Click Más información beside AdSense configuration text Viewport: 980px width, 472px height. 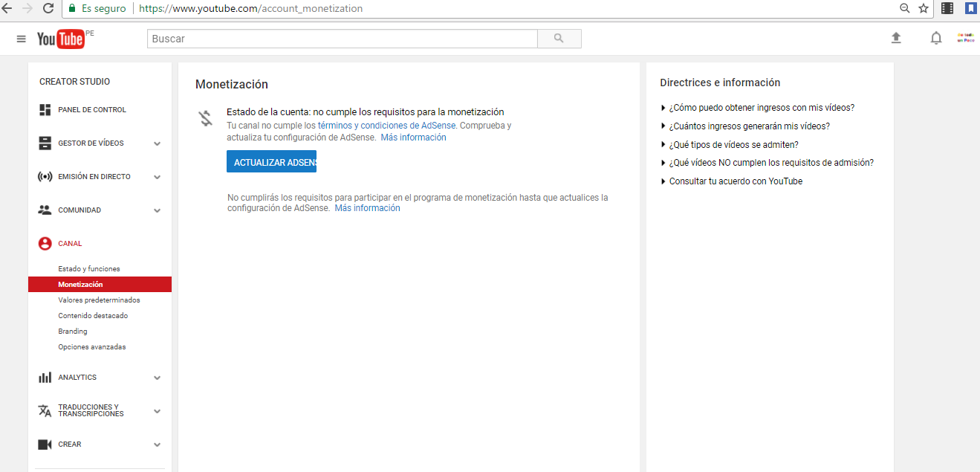click(x=414, y=138)
